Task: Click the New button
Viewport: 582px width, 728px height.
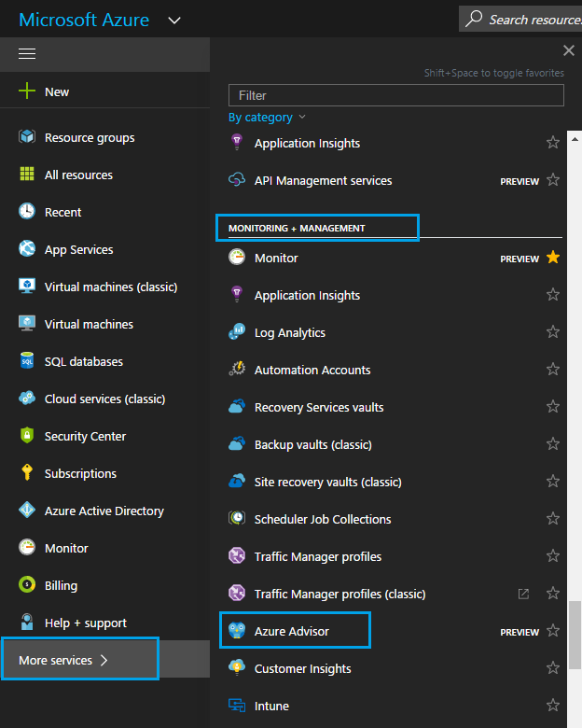Action: click(56, 91)
